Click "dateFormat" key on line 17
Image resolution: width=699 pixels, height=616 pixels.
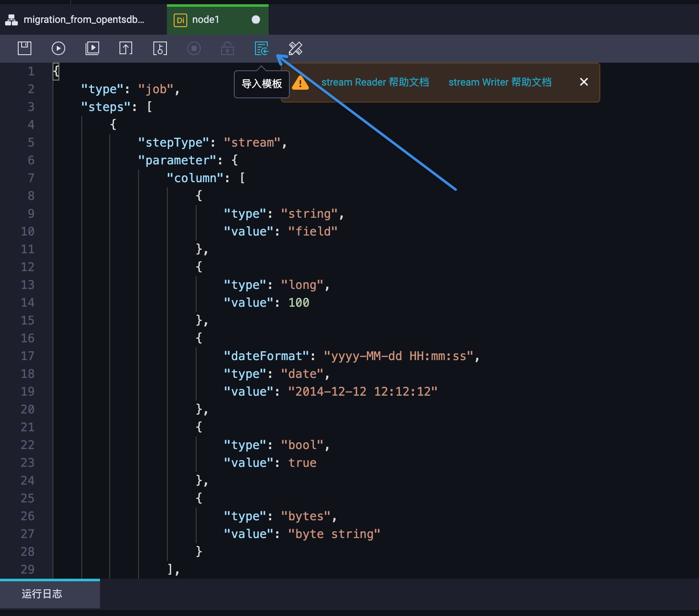(x=266, y=356)
